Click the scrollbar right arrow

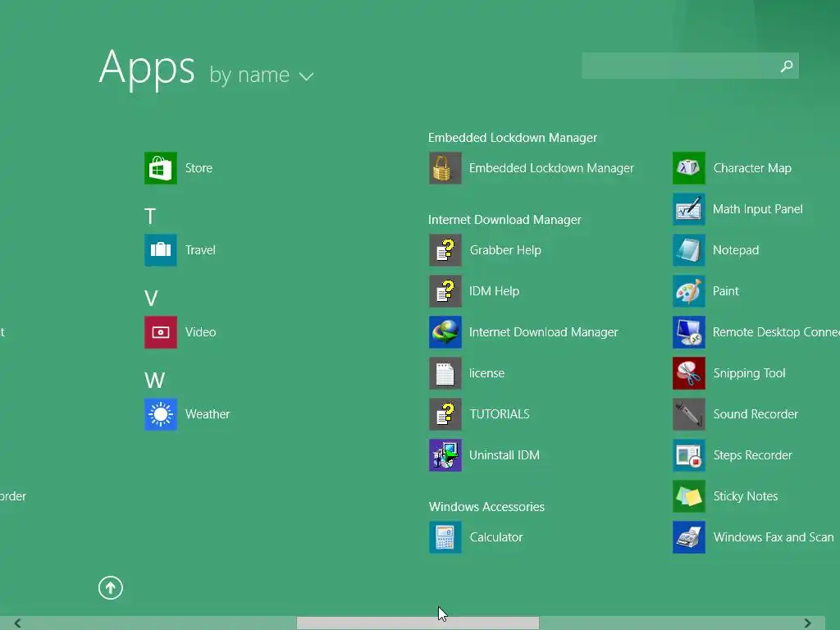pos(807,623)
